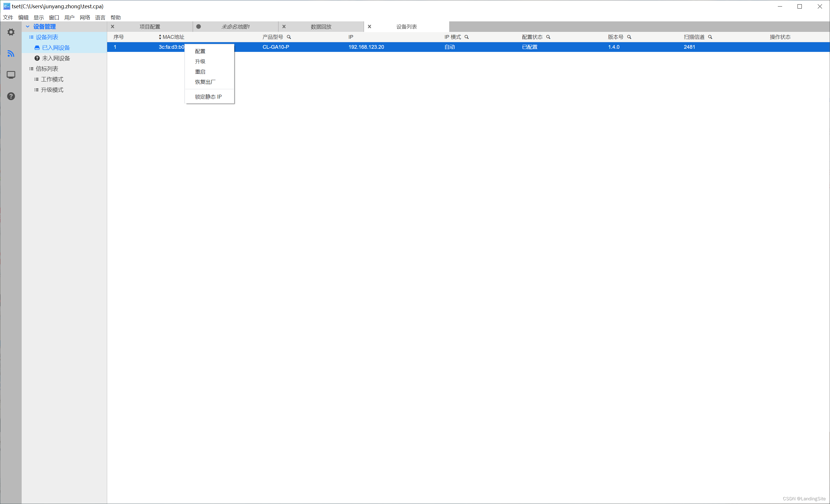
Task: Click search icon next to 版本号 column
Action: (629, 37)
